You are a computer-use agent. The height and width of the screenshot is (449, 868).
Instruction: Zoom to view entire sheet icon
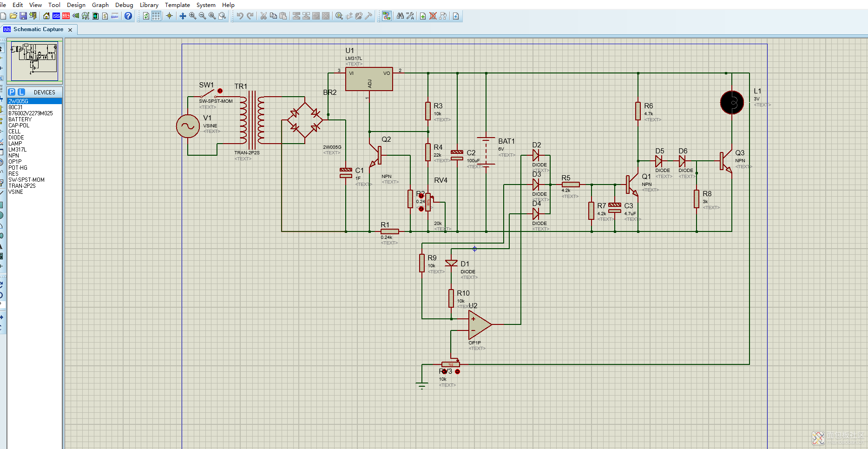click(x=212, y=16)
